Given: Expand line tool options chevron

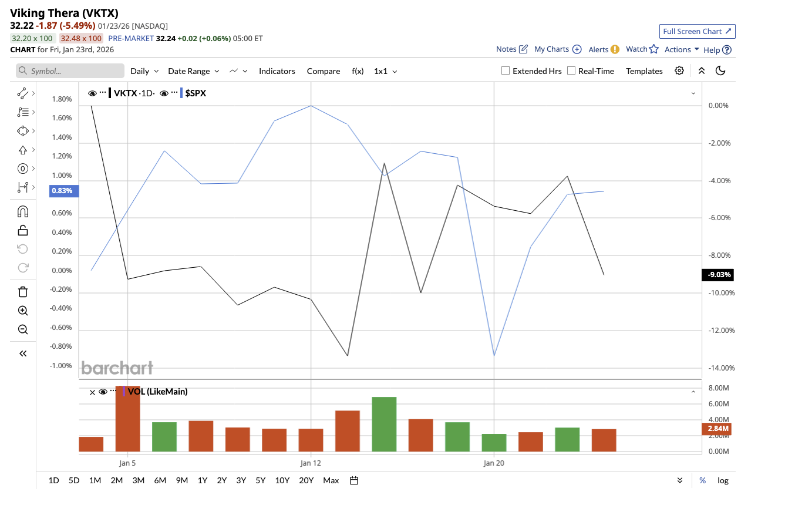Looking at the screenshot, I should (x=33, y=93).
